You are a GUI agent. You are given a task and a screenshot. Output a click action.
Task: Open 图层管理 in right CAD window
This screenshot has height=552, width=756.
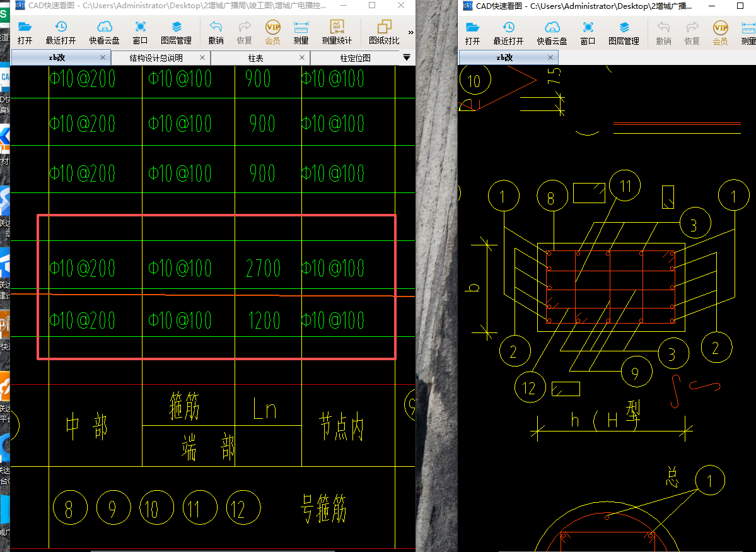pyautogui.click(x=624, y=32)
